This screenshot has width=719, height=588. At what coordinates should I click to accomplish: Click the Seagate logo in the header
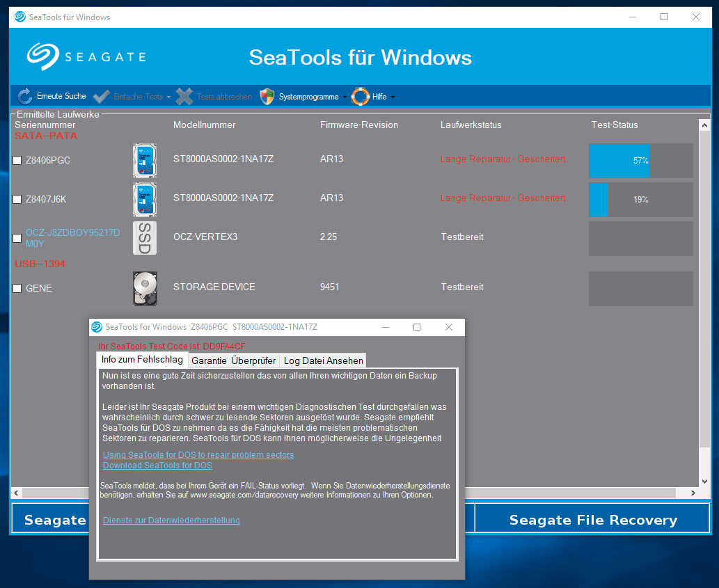[x=86, y=57]
